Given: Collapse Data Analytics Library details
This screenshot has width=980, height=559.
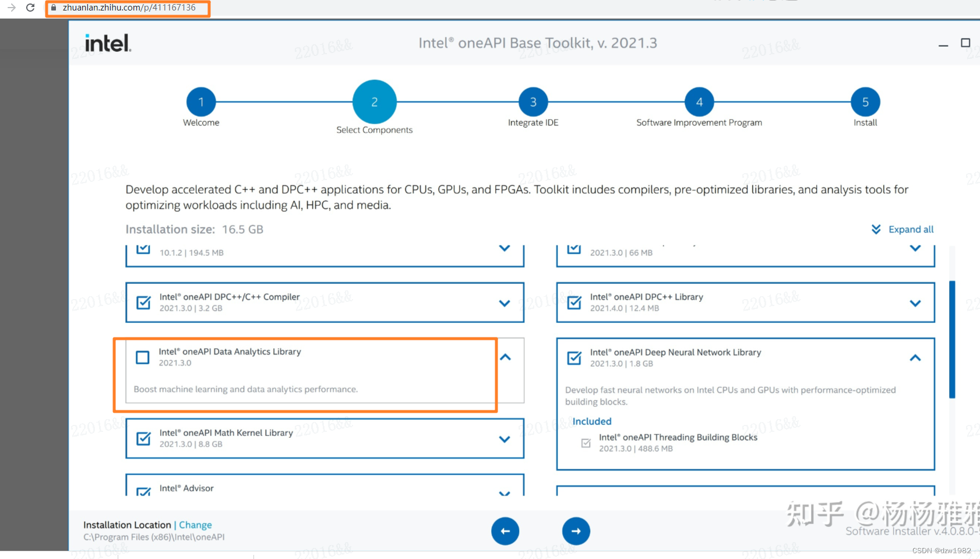Looking at the screenshot, I should point(505,357).
